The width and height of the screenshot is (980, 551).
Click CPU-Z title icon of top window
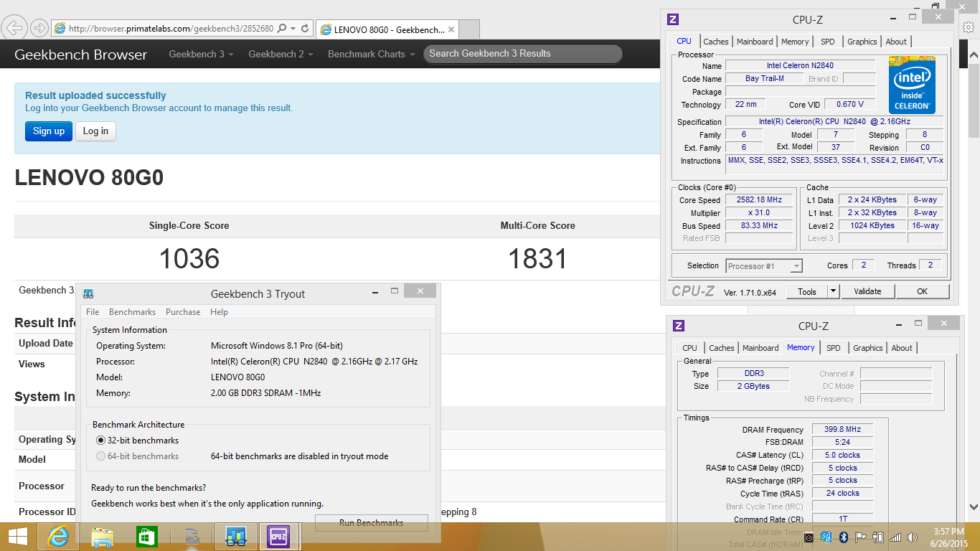point(673,19)
